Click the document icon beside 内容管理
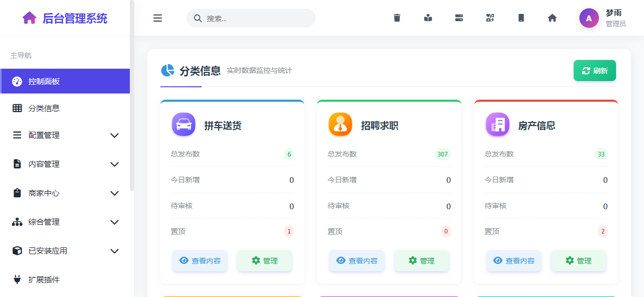Screen dimensions: 644x297 17,164
